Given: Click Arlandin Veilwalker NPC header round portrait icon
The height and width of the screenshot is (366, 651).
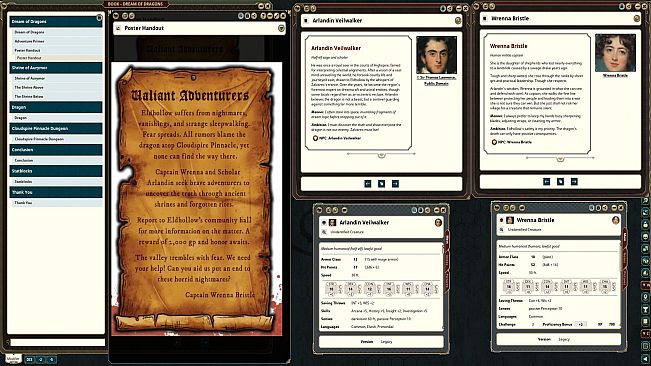Looking at the screenshot, I should coord(438,223).
